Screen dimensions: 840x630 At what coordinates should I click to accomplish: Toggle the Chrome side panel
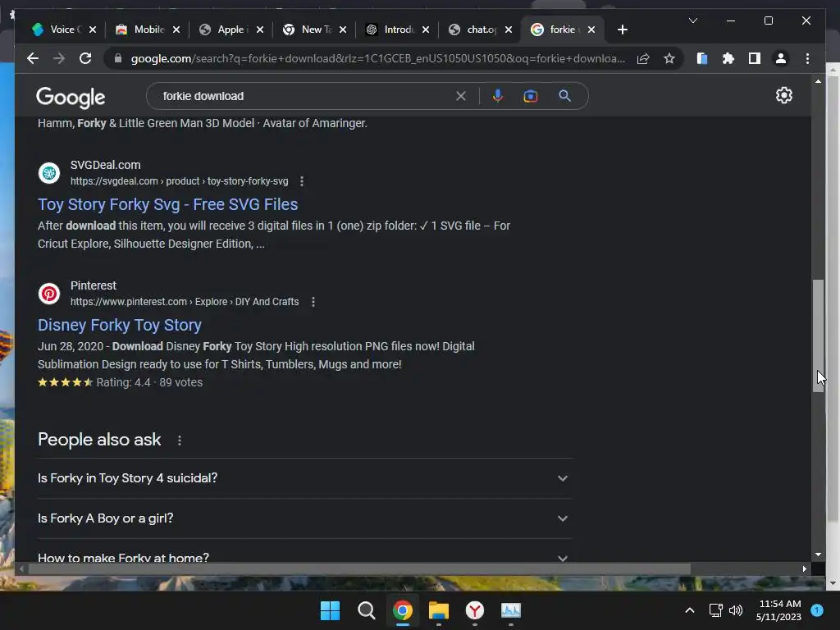(x=755, y=58)
